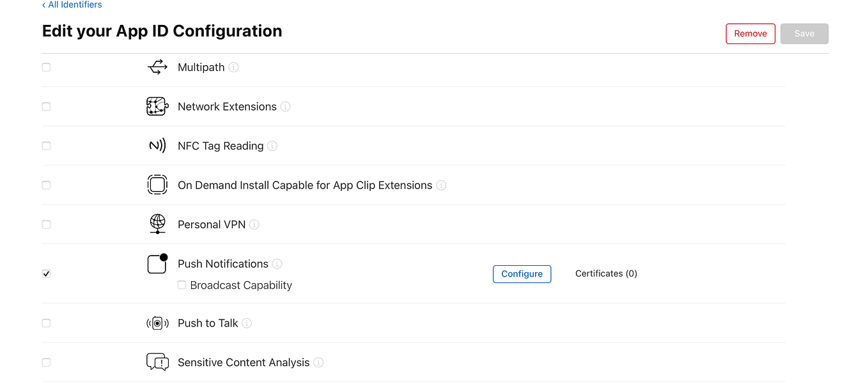Click the Certificates (0) label
868x391 pixels.
point(606,273)
